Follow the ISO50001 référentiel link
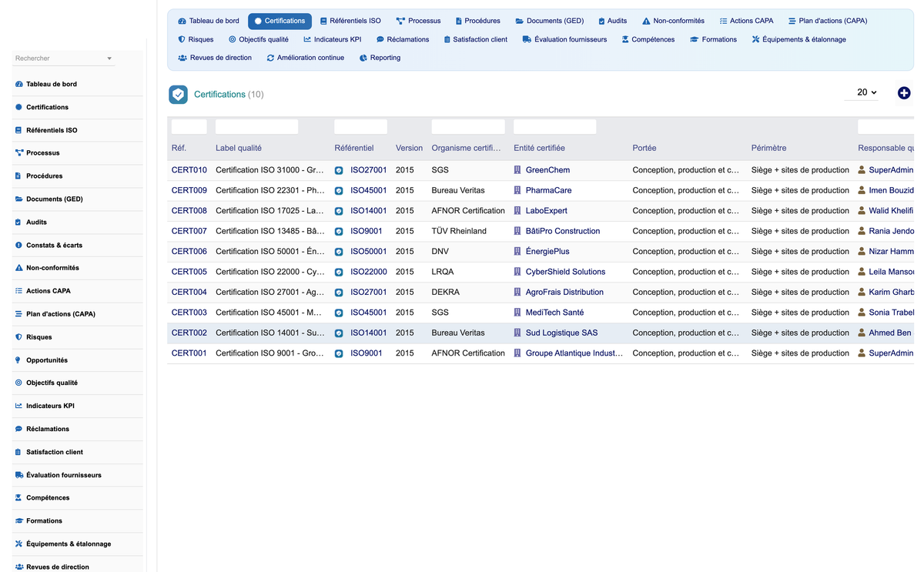The height and width of the screenshot is (572, 924). click(369, 251)
